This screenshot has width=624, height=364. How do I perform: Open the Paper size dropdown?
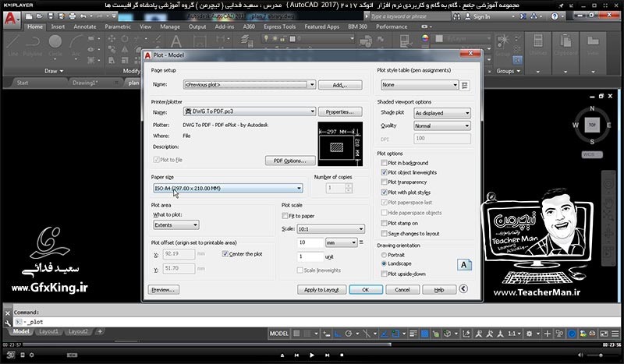[228, 188]
